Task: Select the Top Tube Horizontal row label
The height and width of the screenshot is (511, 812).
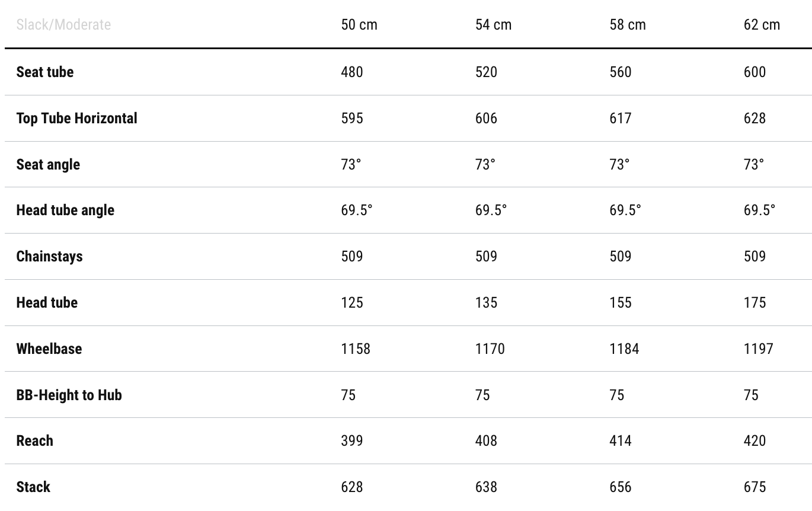Action: [x=77, y=118]
